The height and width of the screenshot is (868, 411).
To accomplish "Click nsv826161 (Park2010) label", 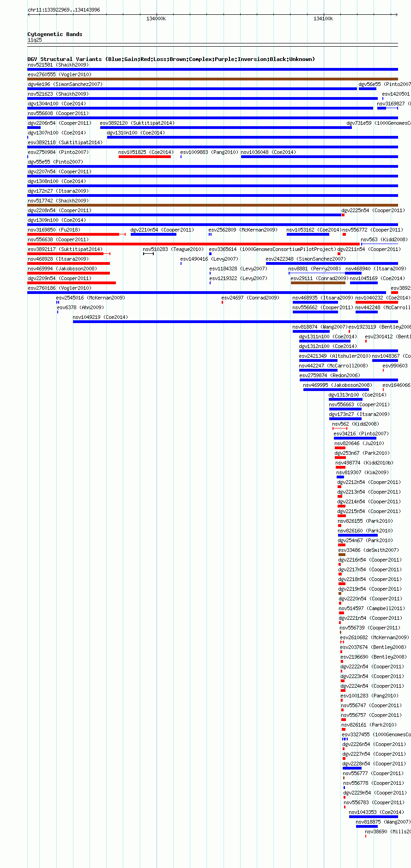I will (369, 725).
